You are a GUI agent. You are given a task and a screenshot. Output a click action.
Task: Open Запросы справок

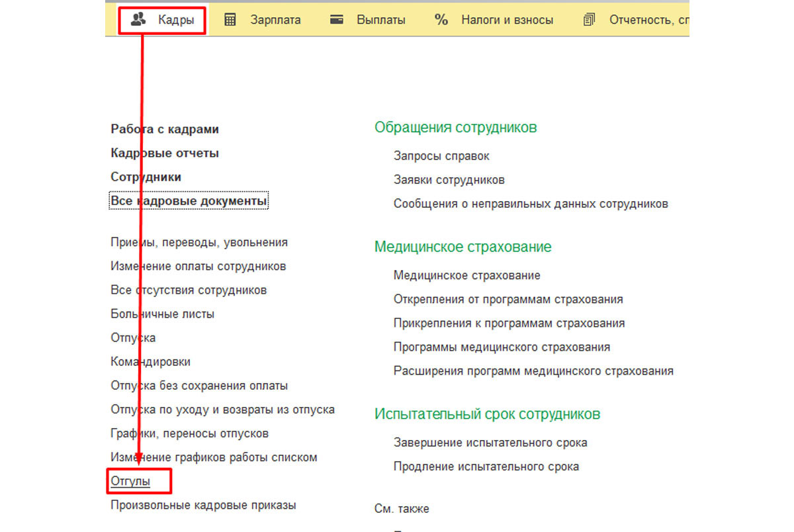point(441,156)
